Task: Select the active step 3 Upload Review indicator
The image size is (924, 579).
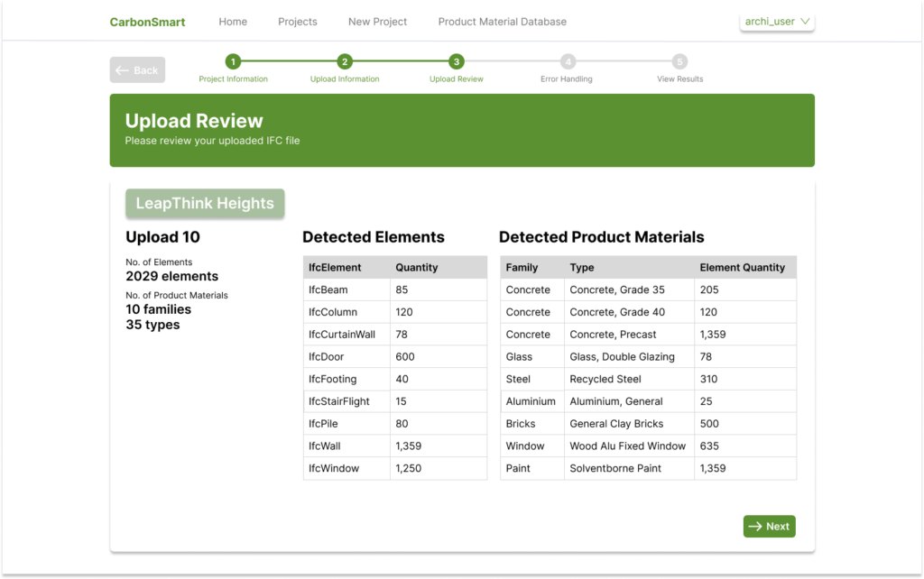Action: pos(456,63)
